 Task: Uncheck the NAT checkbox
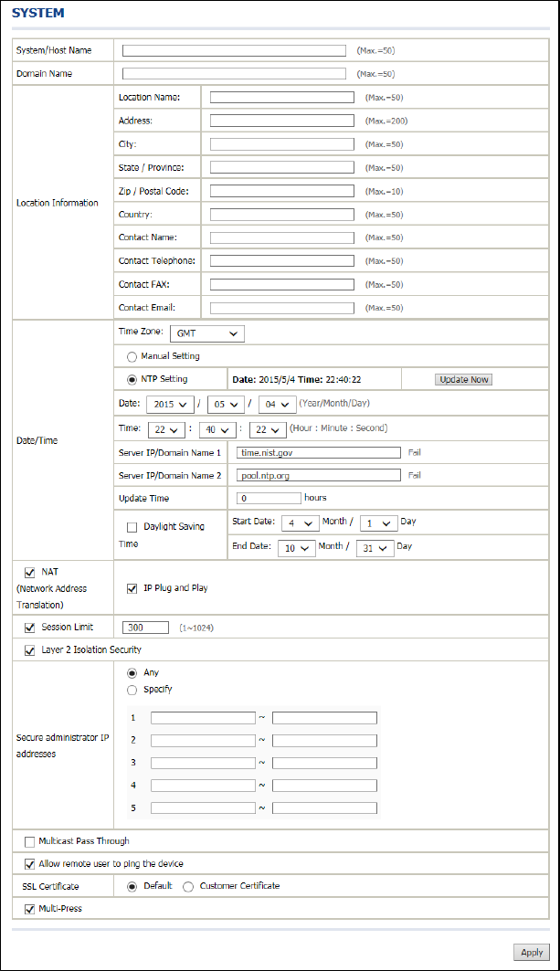[30, 573]
